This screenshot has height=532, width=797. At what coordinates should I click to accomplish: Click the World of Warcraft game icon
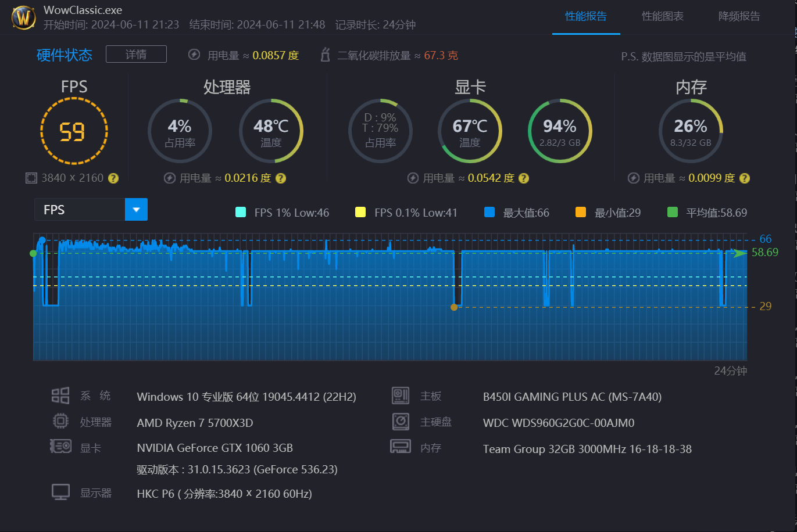[23, 17]
